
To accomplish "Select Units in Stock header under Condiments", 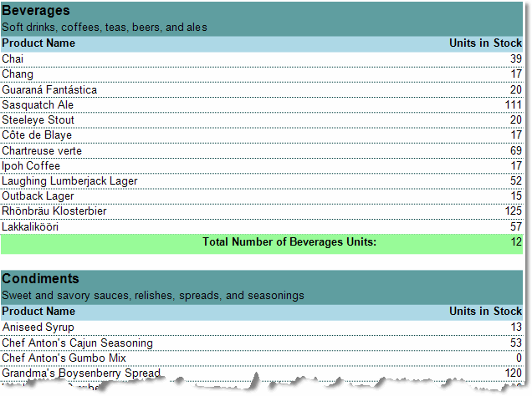I will (x=485, y=312).
